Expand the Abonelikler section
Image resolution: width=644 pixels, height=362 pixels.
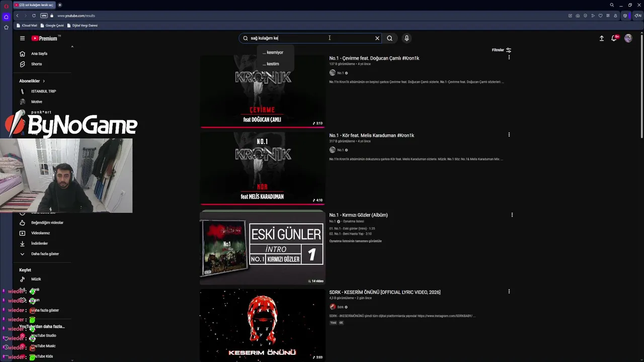32,81
